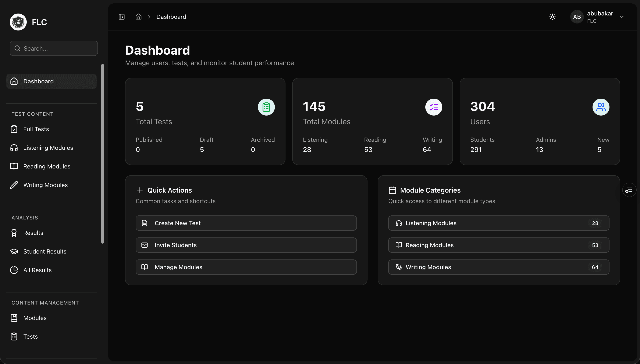Expand the abubakar account dropdown chevron
The image size is (640, 364).
(x=622, y=17)
